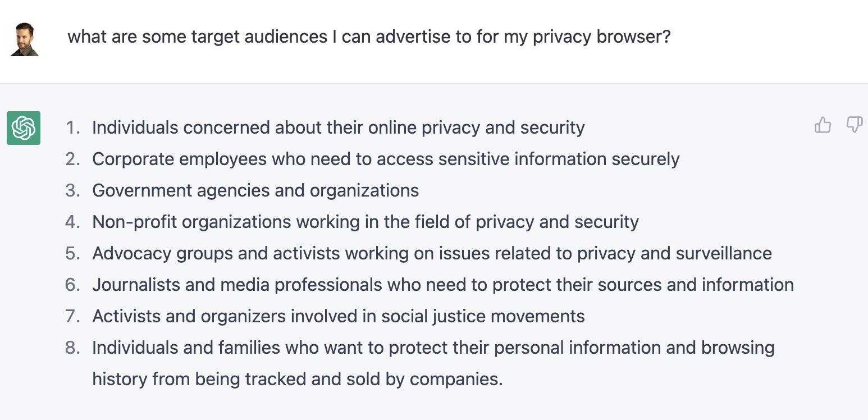Click the list number marker '6.'
Screen dimensions: 868x420
tap(74, 285)
